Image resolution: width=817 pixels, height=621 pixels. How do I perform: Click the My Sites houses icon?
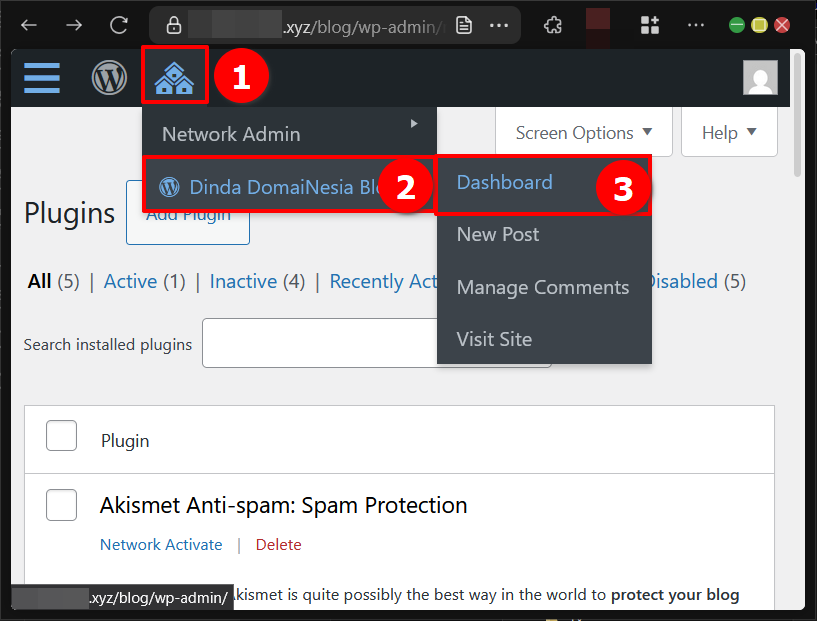(174, 77)
